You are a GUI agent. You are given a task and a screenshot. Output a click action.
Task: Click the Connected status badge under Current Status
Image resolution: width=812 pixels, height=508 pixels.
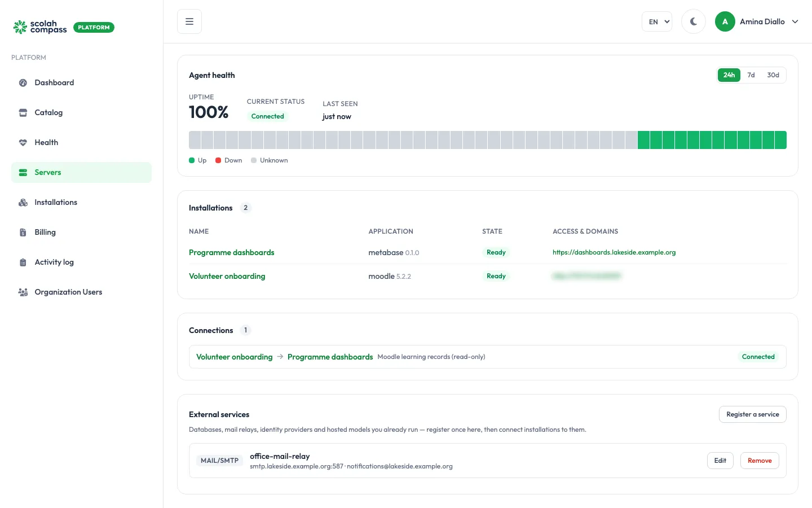(268, 116)
